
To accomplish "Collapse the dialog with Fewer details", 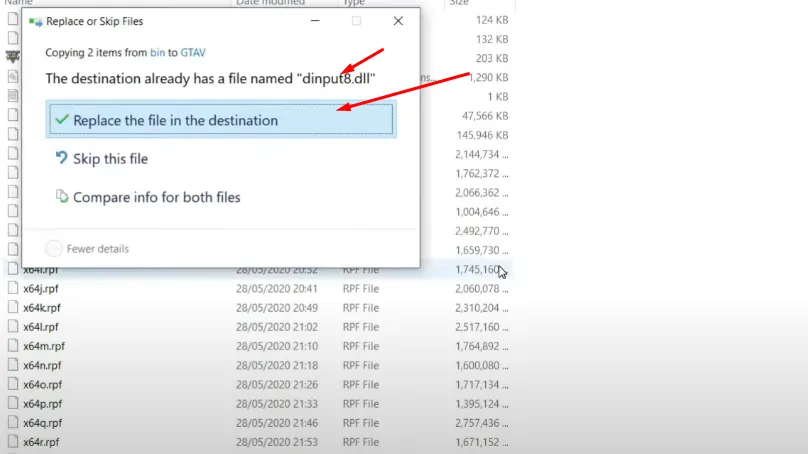I will tap(88, 248).
